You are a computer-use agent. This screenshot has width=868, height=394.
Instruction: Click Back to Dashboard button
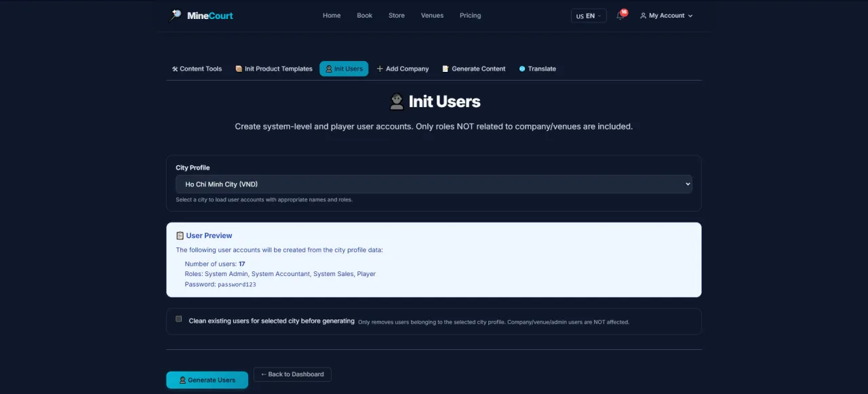292,374
